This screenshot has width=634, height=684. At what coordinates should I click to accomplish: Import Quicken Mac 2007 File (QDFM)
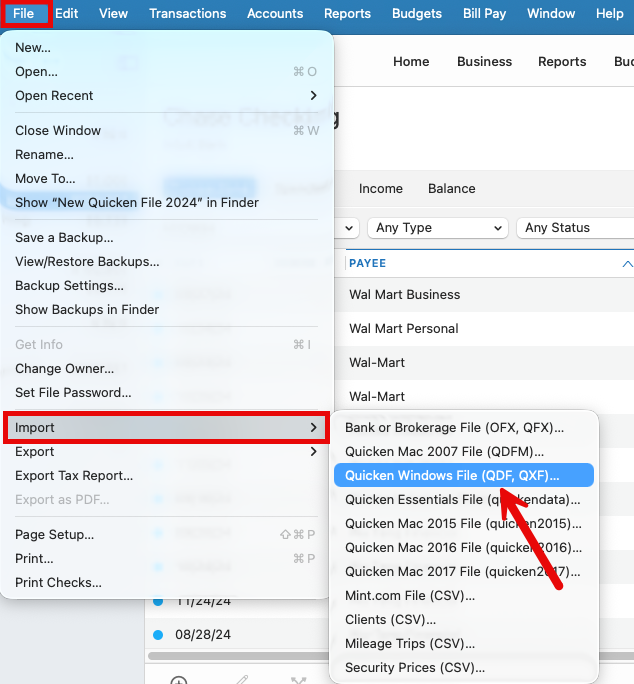coord(464,451)
